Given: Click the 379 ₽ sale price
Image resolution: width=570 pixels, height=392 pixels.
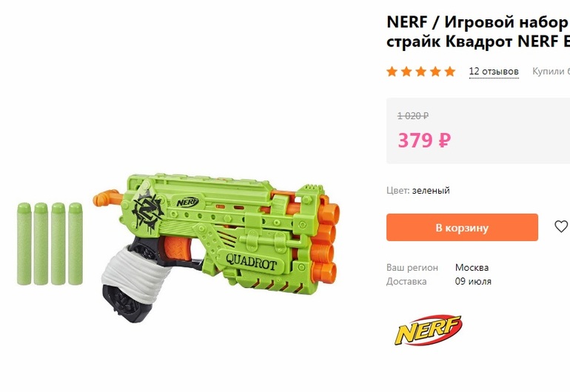Looking at the screenshot, I should pyautogui.click(x=424, y=140).
